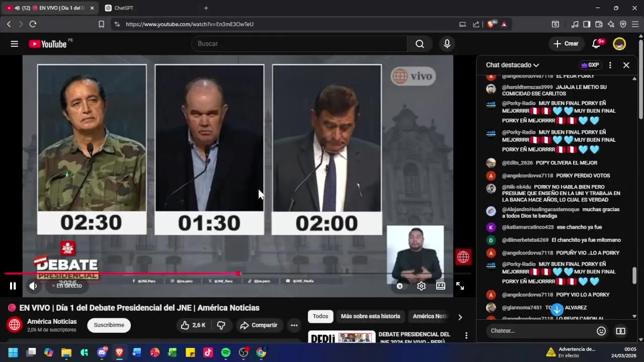Screen dimensions: 644x362
Task: Start voice search with the microphone
Action: click(447, 44)
